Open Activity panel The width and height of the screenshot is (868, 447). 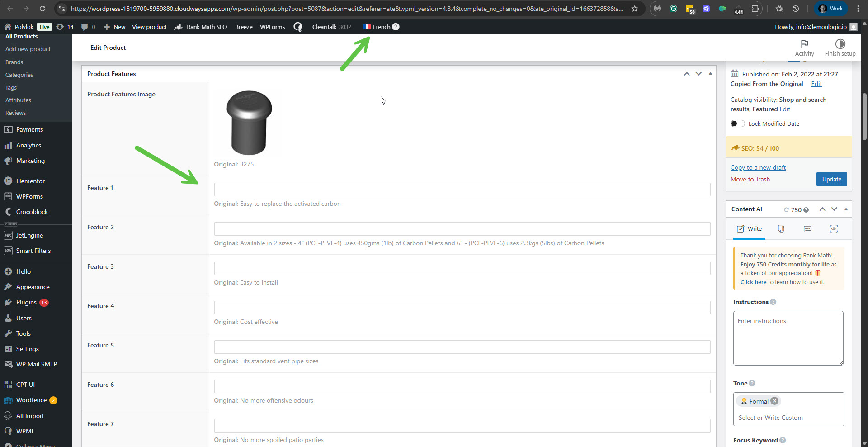pyautogui.click(x=804, y=48)
